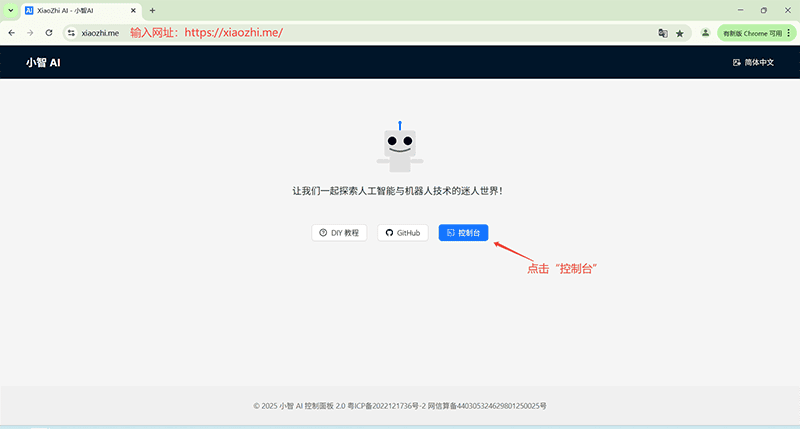Click the Chrome back arrow

pyautogui.click(x=11, y=33)
